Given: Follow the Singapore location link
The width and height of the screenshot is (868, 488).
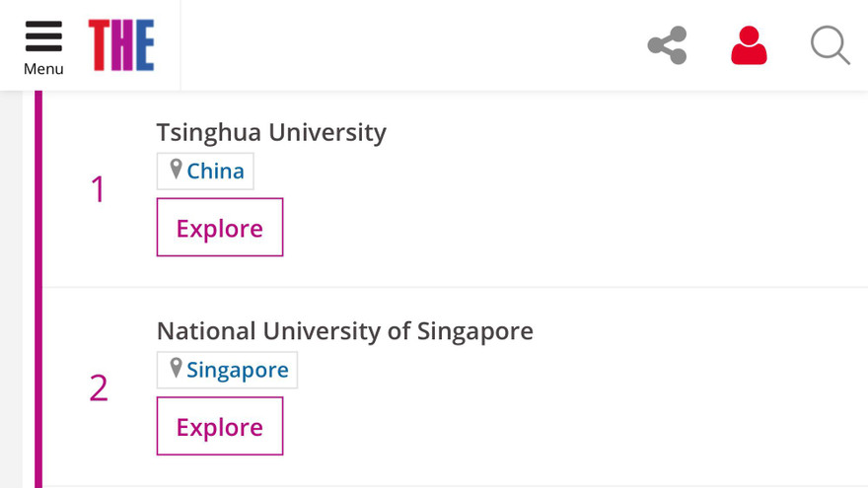Looking at the screenshot, I should coord(237,371).
